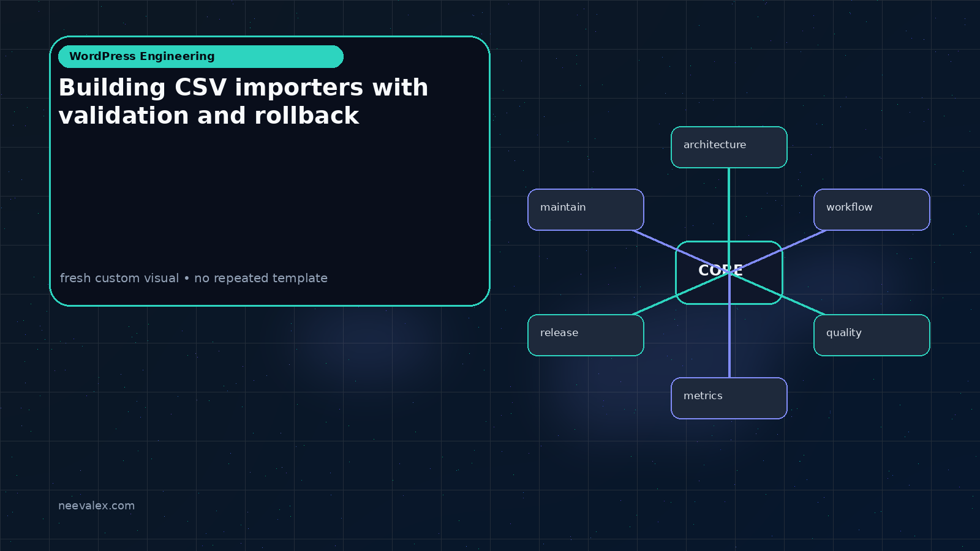This screenshot has width=980, height=551.
Task: Select the release node
Action: tap(586, 335)
